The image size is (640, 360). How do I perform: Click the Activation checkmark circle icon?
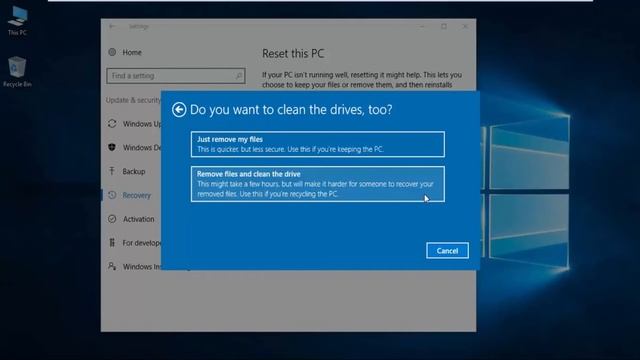pyautogui.click(x=112, y=219)
